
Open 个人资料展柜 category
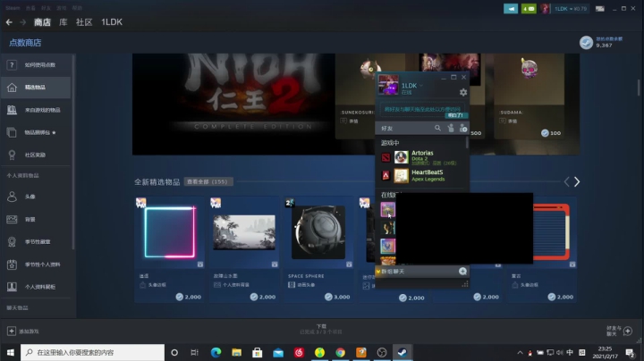36,287
